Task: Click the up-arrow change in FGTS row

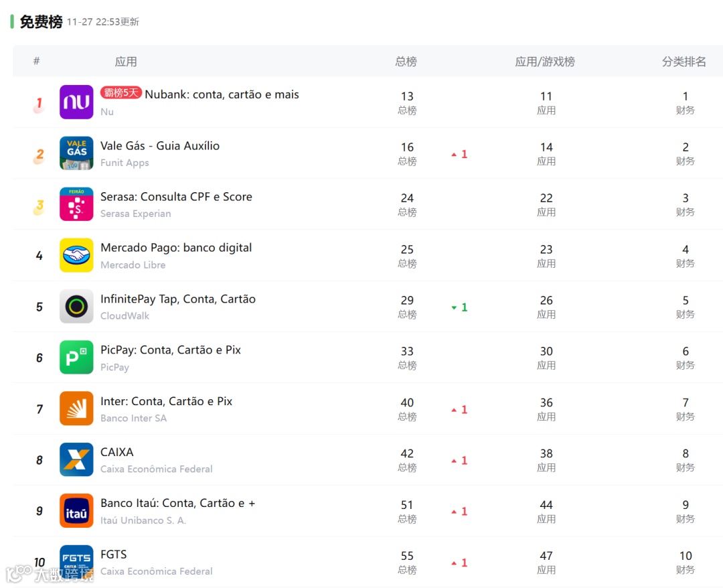Action: pos(459,563)
